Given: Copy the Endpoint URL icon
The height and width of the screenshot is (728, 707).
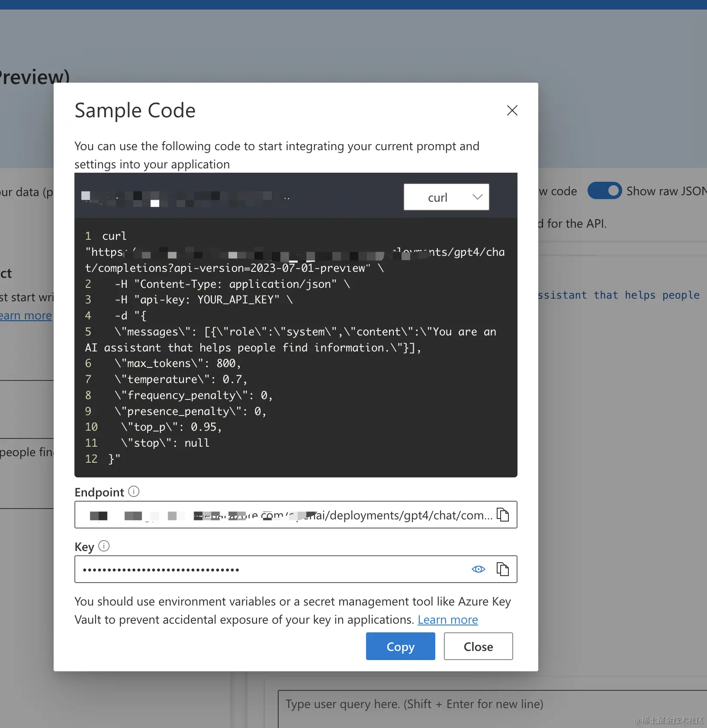Looking at the screenshot, I should click(x=502, y=515).
